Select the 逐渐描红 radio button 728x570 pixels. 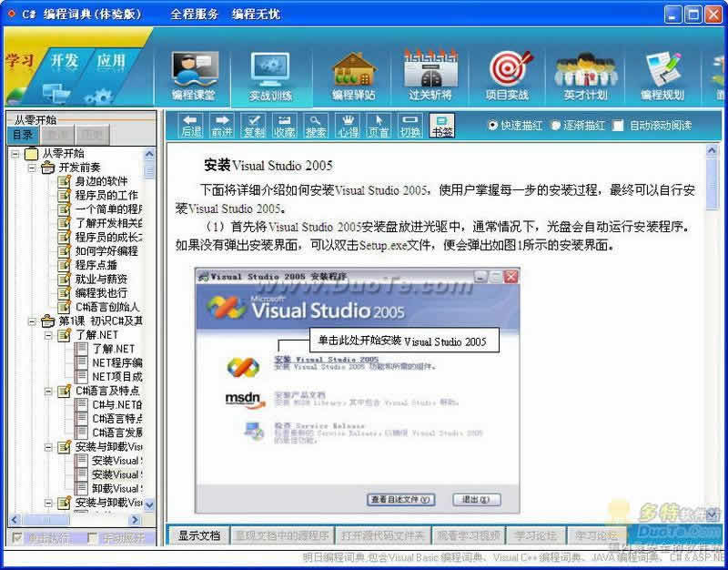point(555,126)
